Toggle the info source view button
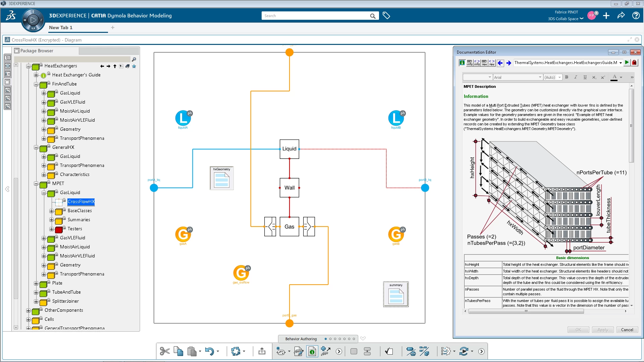 pos(477,63)
